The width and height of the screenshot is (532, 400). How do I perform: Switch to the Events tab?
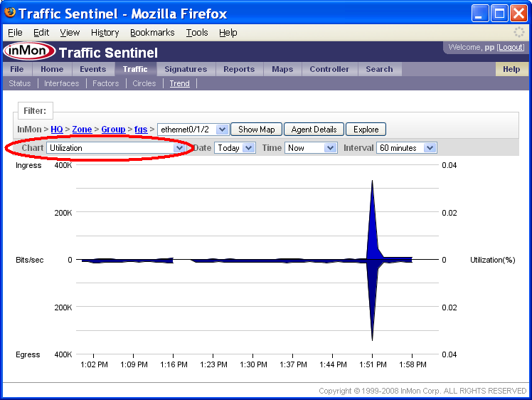click(92, 70)
